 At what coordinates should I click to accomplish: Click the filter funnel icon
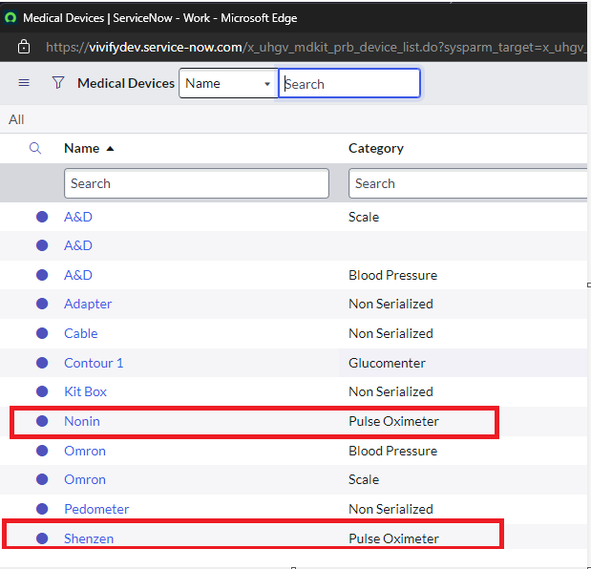point(58,83)
